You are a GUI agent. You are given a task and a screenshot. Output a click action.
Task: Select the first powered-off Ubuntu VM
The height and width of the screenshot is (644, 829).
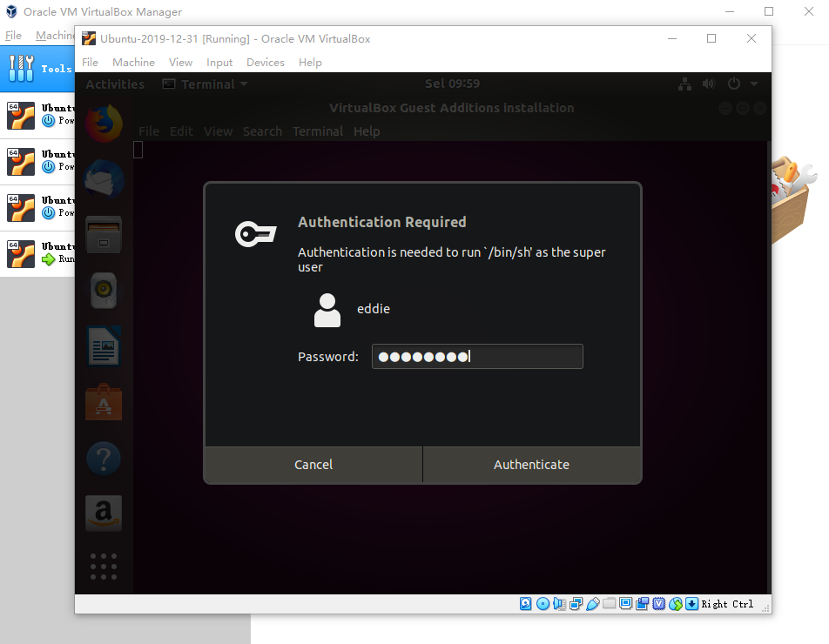pyautogui.click(x=37, y=116)
